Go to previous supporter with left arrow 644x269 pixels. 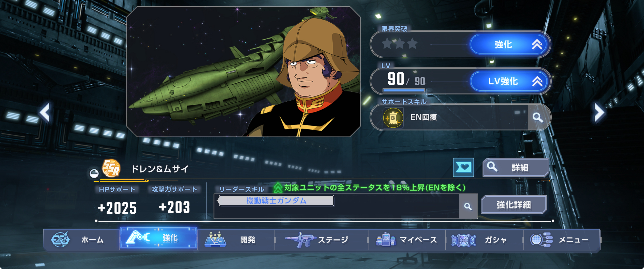(45, 112)
